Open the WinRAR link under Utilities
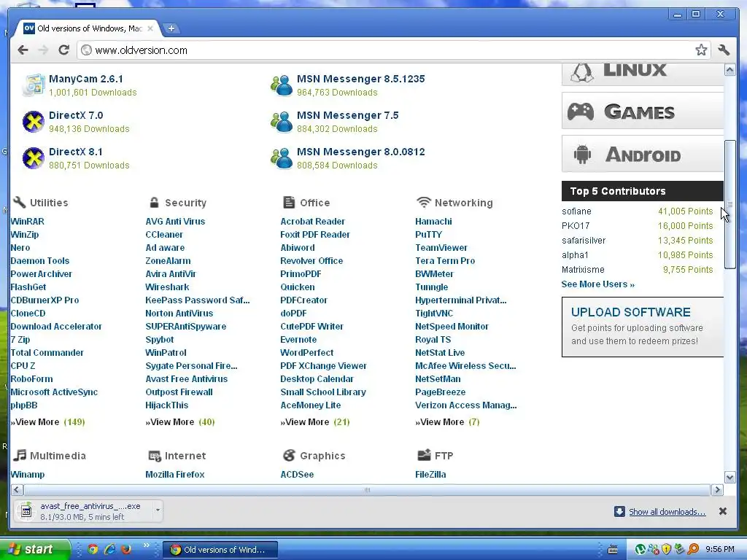 tap(27, 222)
